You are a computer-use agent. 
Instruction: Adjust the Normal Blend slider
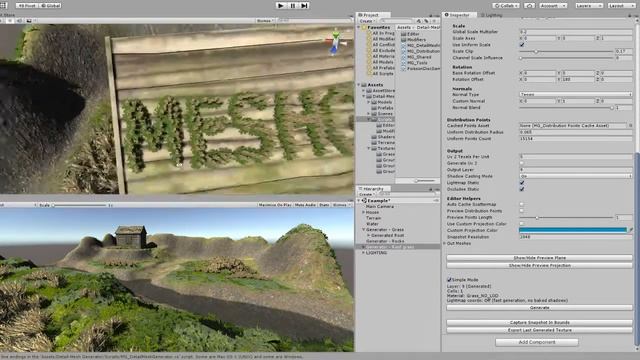tap(566, 108)
